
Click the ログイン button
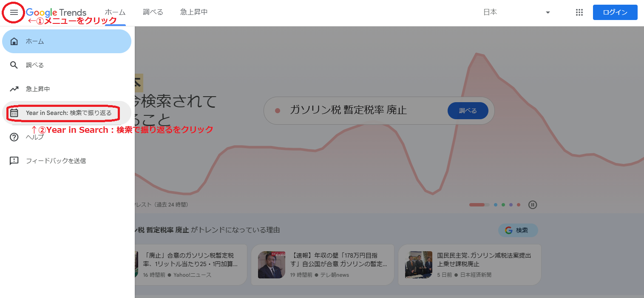pos(615,12)
